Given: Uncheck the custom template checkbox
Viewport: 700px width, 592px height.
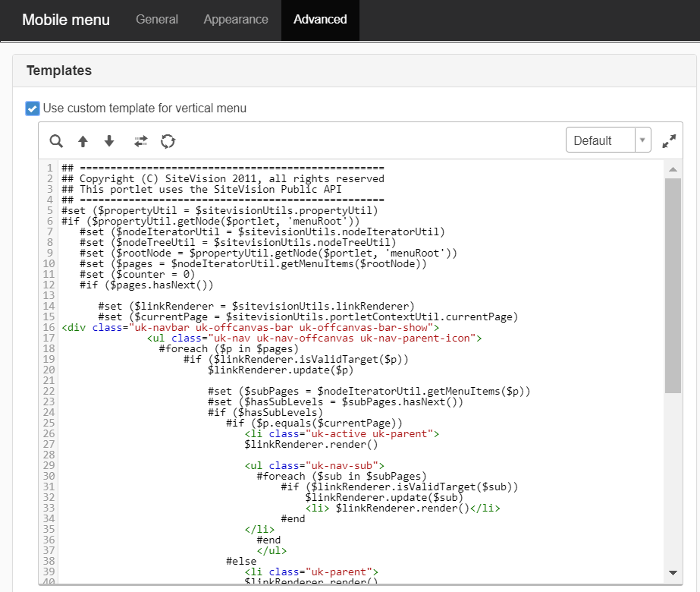Looking at the screenshot, I should tap(32, 109).
